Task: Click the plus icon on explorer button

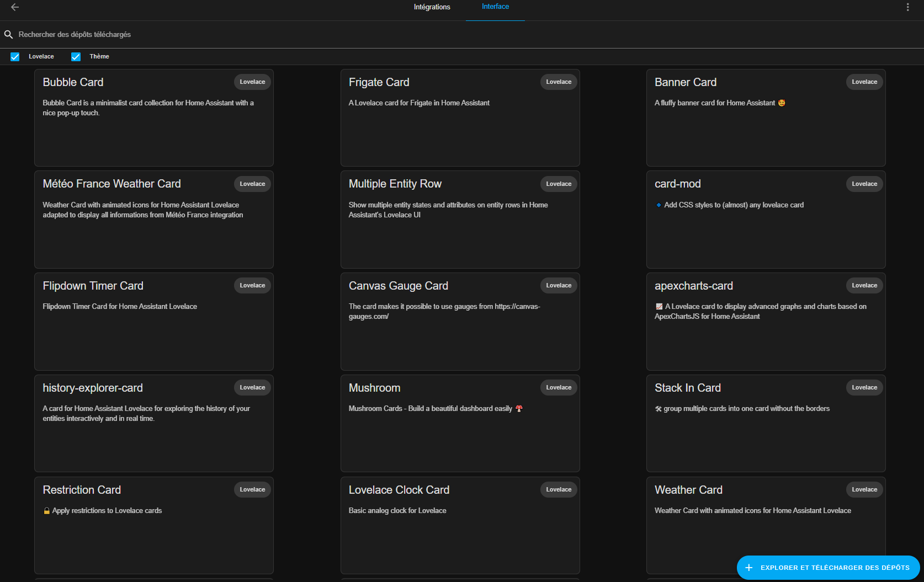Action: pyautogui.click(x=748, y=568)
